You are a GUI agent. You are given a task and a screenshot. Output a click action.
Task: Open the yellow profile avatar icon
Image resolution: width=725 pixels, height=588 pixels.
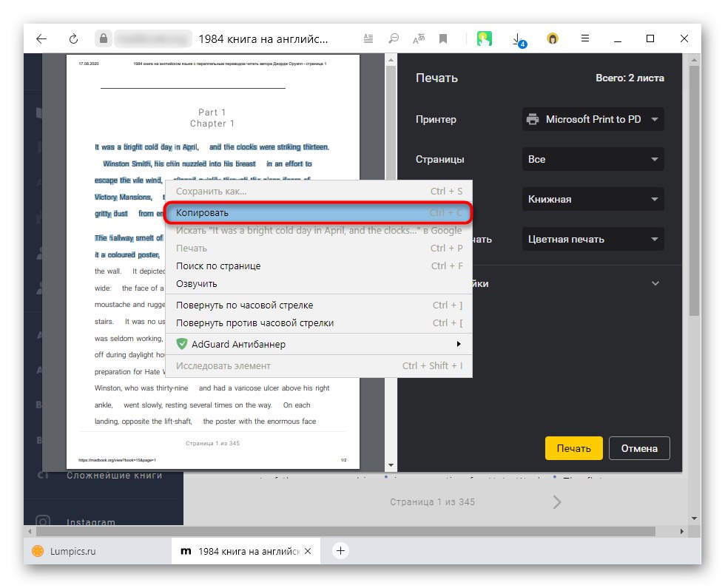point(552,38)
